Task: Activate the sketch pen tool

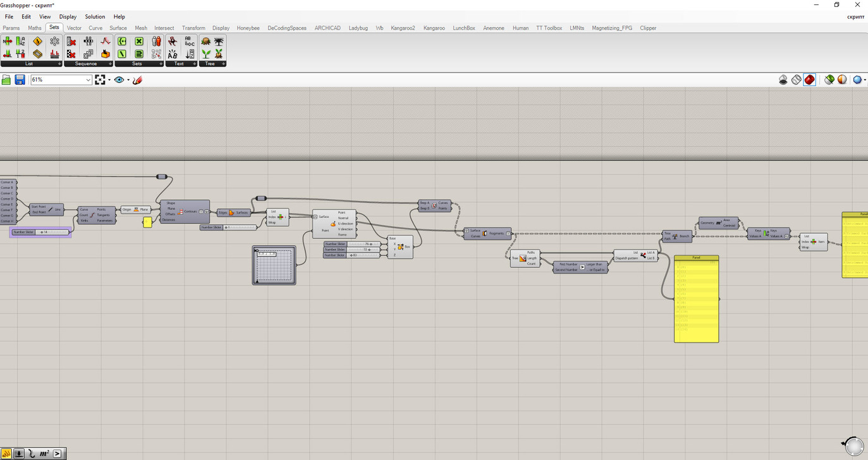Action: click(x=138, y=80)
